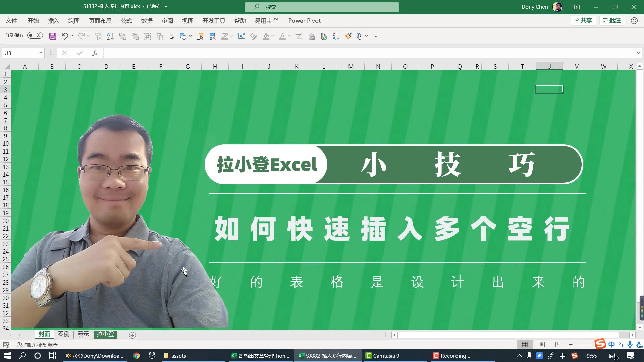Click the 辅助功能: 调查 status text
Screen dimensions: 644x362
41,345
